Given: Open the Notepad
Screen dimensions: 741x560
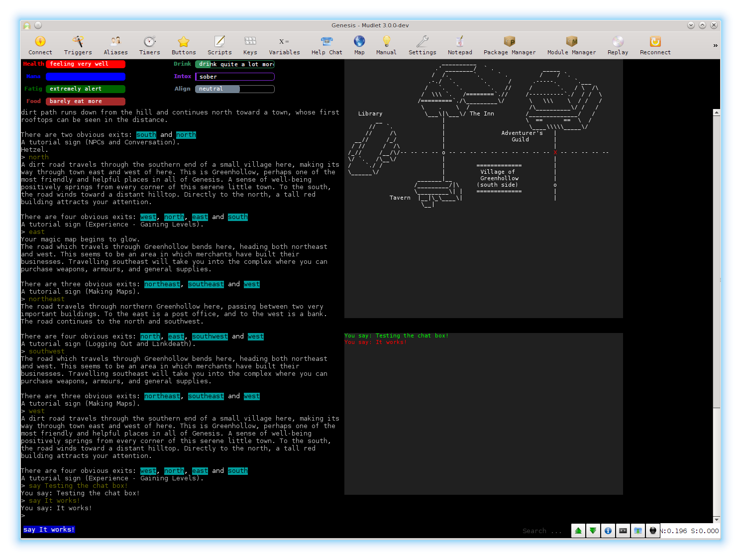Looking at the screenshot, I should coord(460,45).
